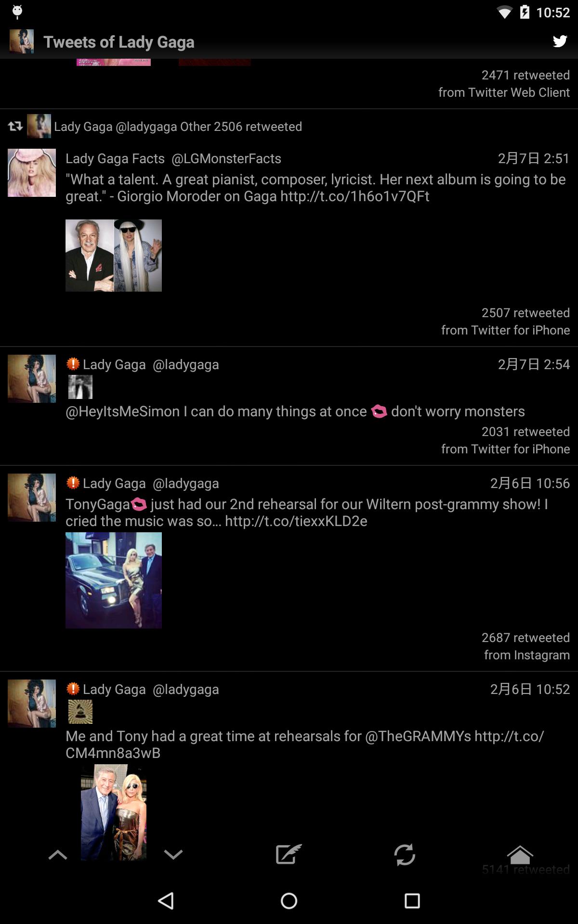Open link http://t.co/1h6o1v7QFt
The image size is (578, 924).
tap(355, 196)
